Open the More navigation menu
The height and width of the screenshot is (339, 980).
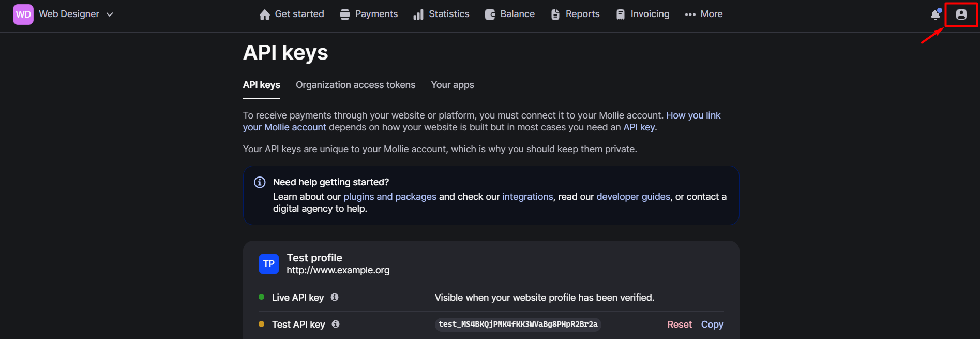(703, 14)
